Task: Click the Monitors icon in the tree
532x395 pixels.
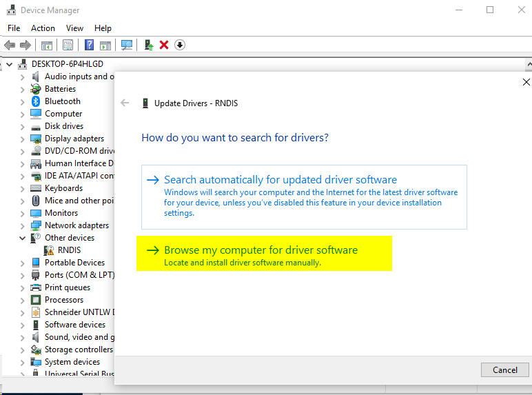Action: point(36,213)
